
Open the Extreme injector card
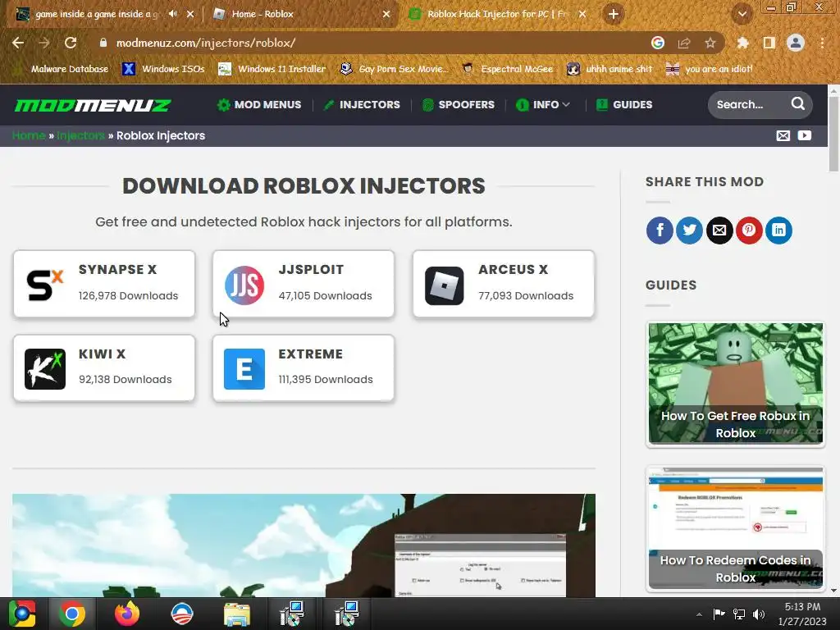pos(304,368)
